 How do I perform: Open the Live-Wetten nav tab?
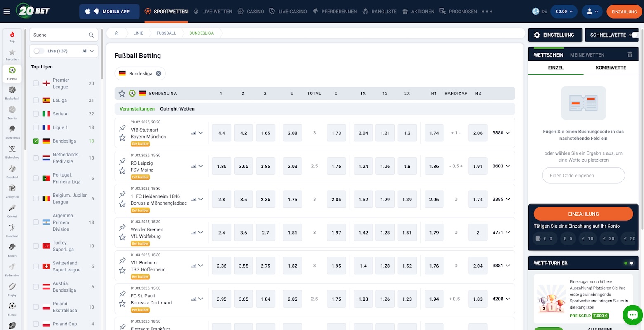tap(213, 12)
